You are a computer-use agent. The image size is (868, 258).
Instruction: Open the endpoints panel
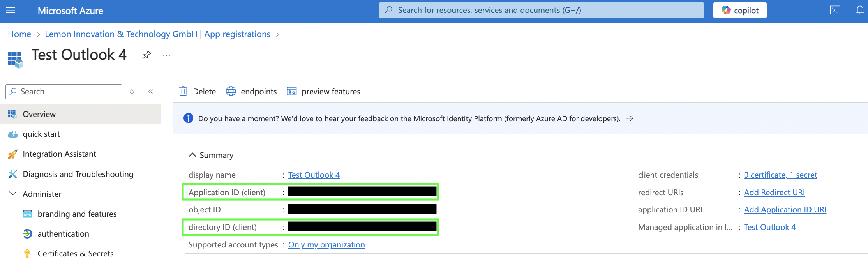point(251,91)
